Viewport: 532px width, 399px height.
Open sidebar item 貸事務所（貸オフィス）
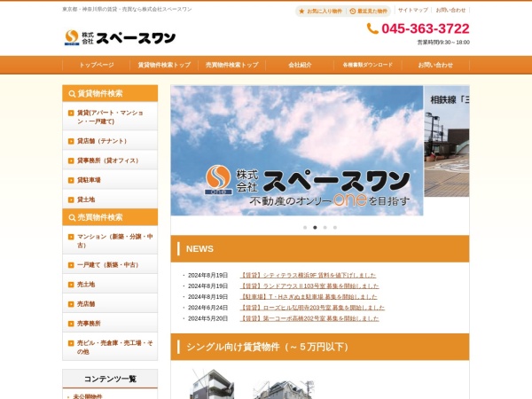(110, 160)
